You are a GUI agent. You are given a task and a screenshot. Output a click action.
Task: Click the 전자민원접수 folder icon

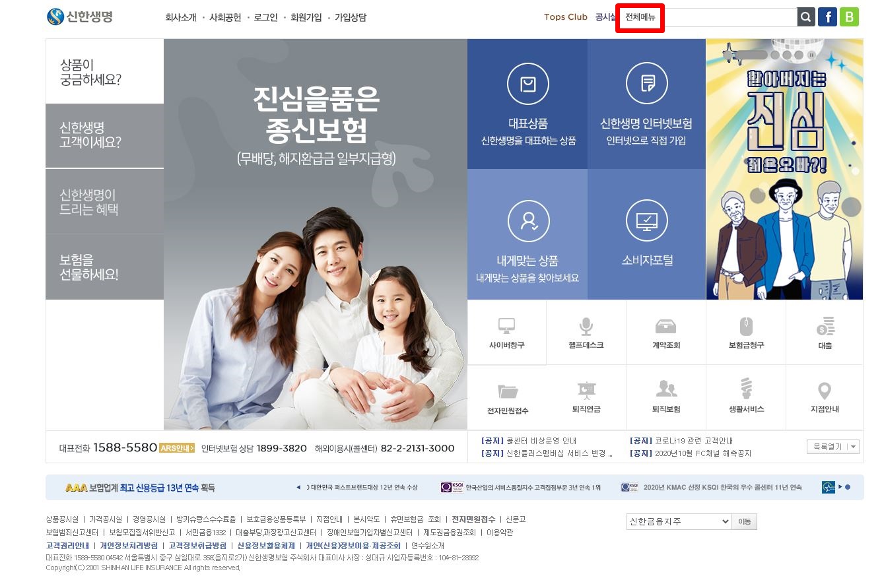pos(508,391)
